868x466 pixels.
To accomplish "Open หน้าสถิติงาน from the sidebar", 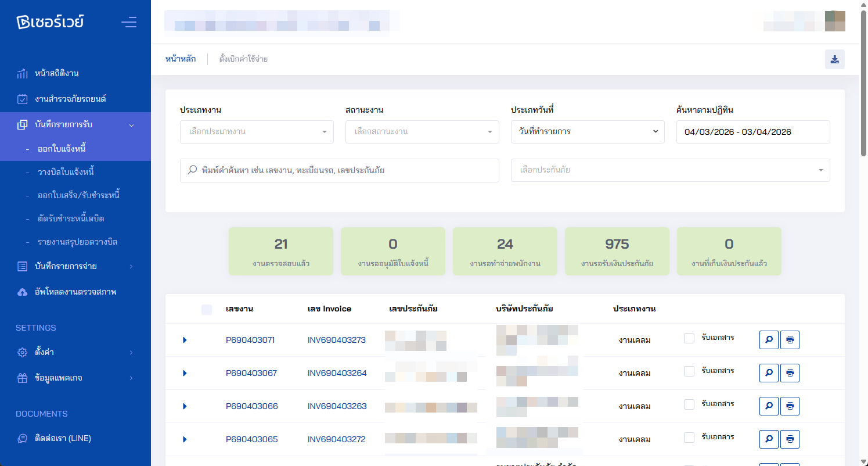I will (56, 74).
